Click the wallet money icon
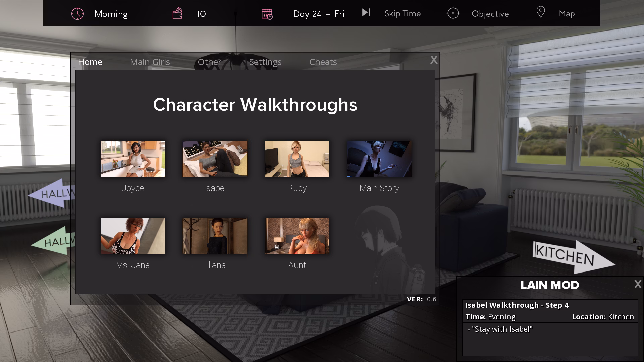Image resolution: width=644 pixels, height=362 pixels. pos(177,14)
